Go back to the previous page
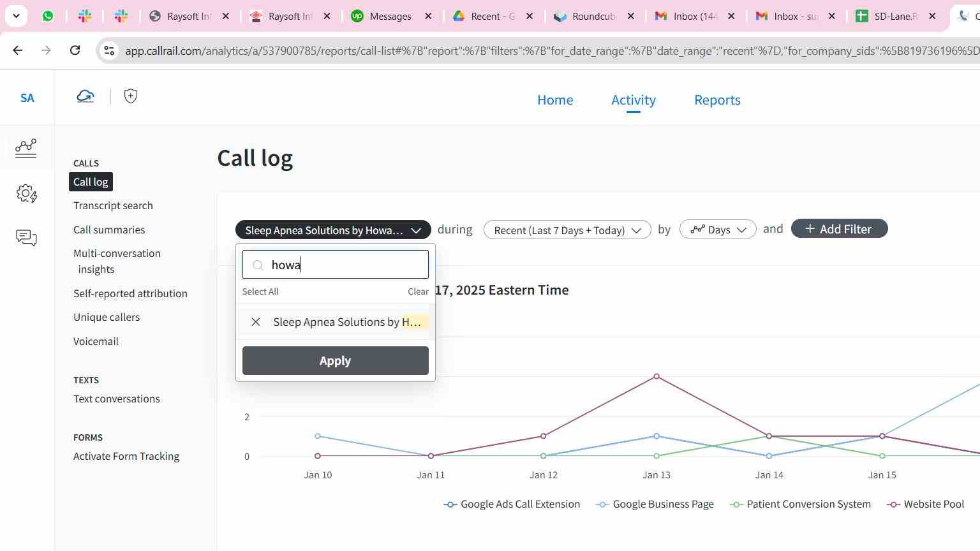The width and height of the screenshot is (980, 551). tap(18, 50)
